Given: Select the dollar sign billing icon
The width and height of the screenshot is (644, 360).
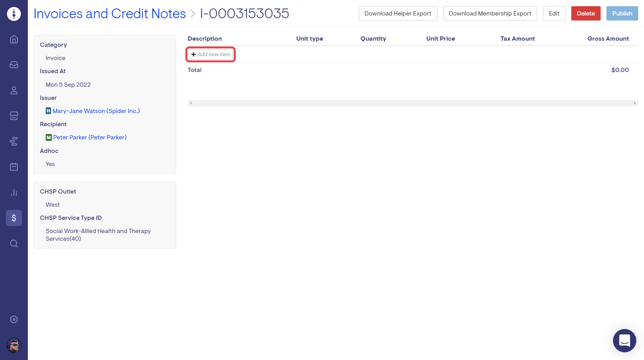Looking at the screenshot, I should tap(14, 218).
